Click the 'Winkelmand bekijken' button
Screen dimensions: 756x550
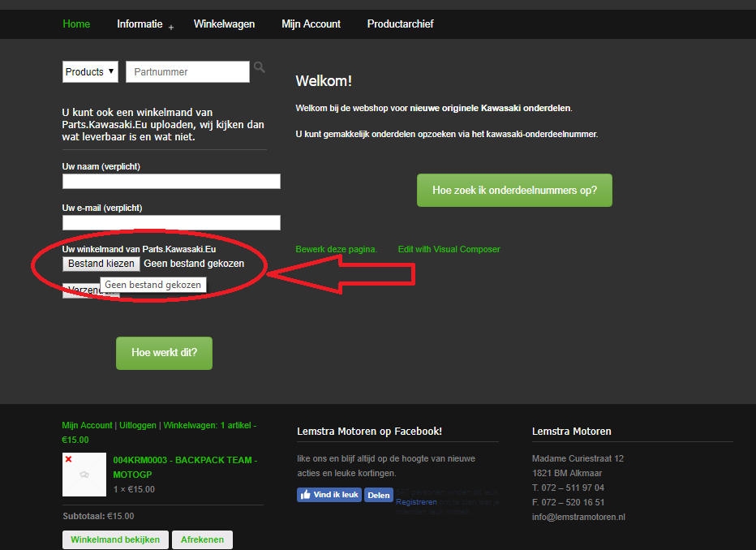click(x=115, y=540)
